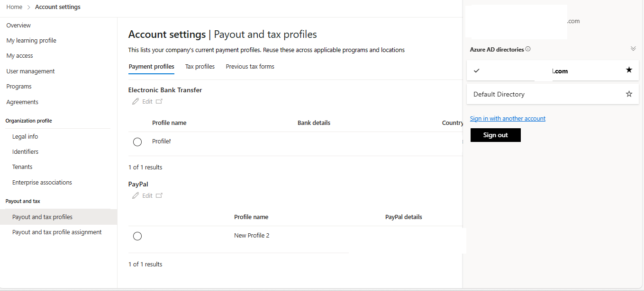Click the pencil Edit icon under Electronic Bank Transfer
The width and height of the screenshot is (644, 291).
[x=136, y=101]
